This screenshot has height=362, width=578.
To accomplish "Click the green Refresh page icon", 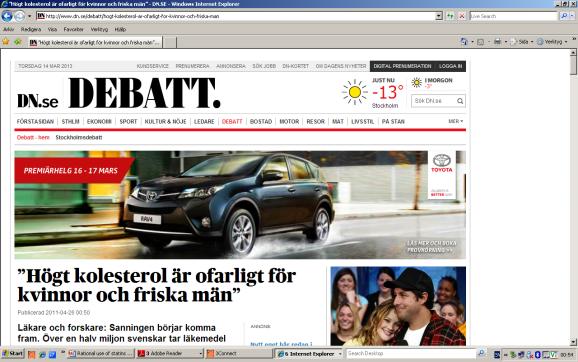I will click(x=450, y=16).
